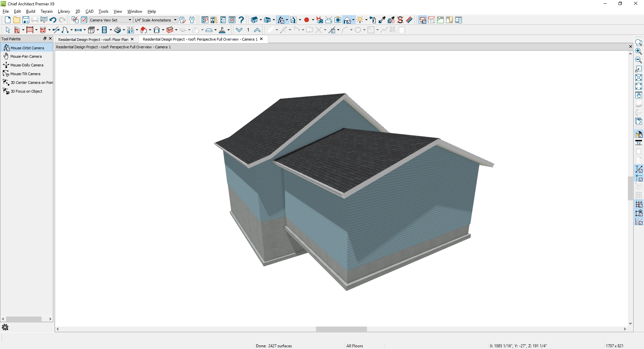
Task: Start recording a walkthrough with red record icon
Action: coord(307,20)
